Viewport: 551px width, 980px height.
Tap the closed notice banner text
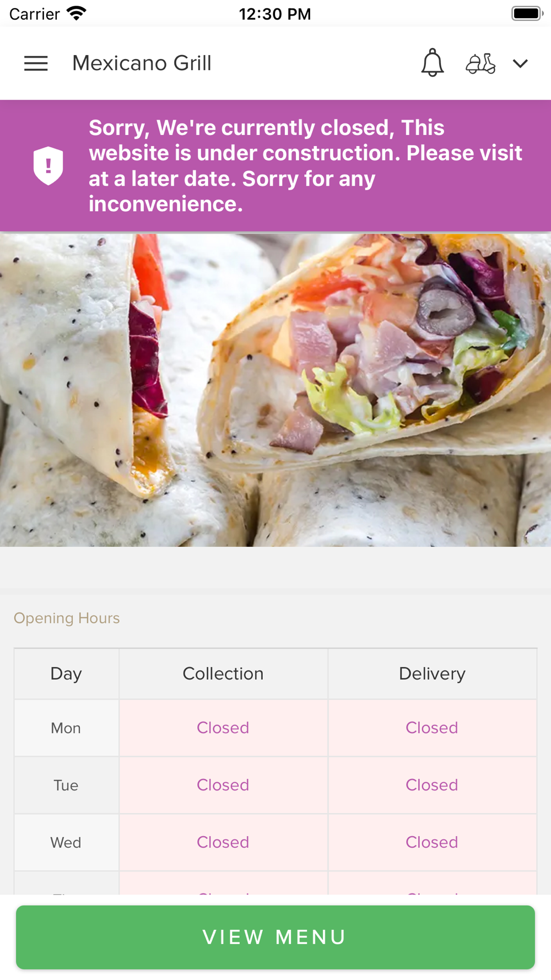coord(305,166)
